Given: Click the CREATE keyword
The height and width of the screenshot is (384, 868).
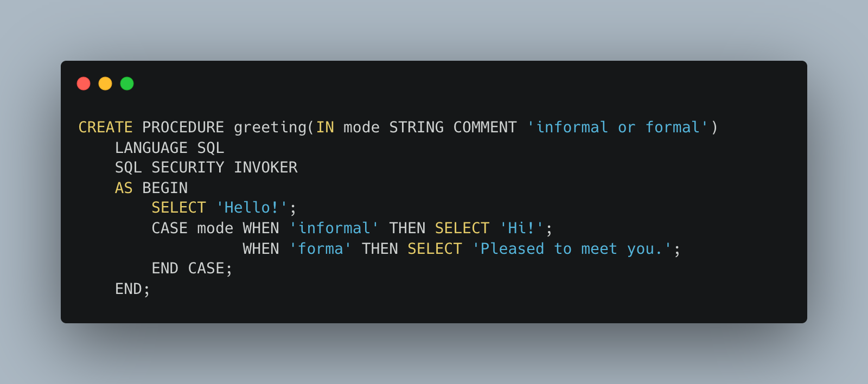Looking at the screenshot, I should (x=106, y=127).
